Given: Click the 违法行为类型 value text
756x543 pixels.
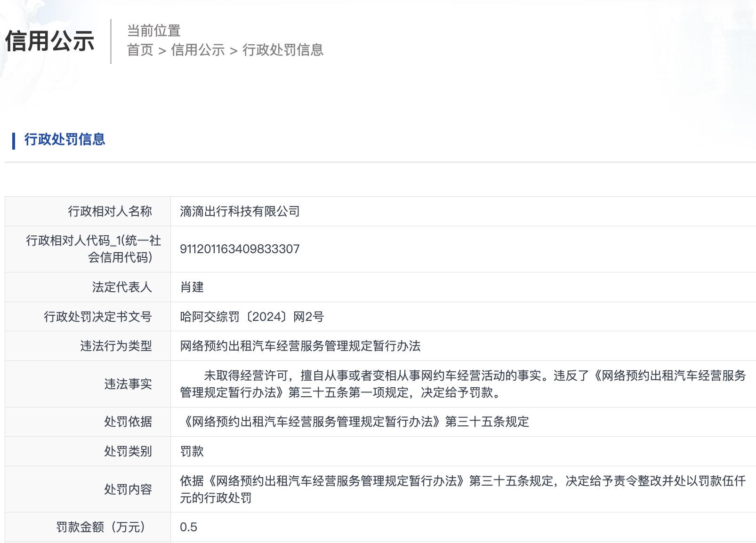Looking at the screenshot, I should pyautogui.click(x=300, y=346).
